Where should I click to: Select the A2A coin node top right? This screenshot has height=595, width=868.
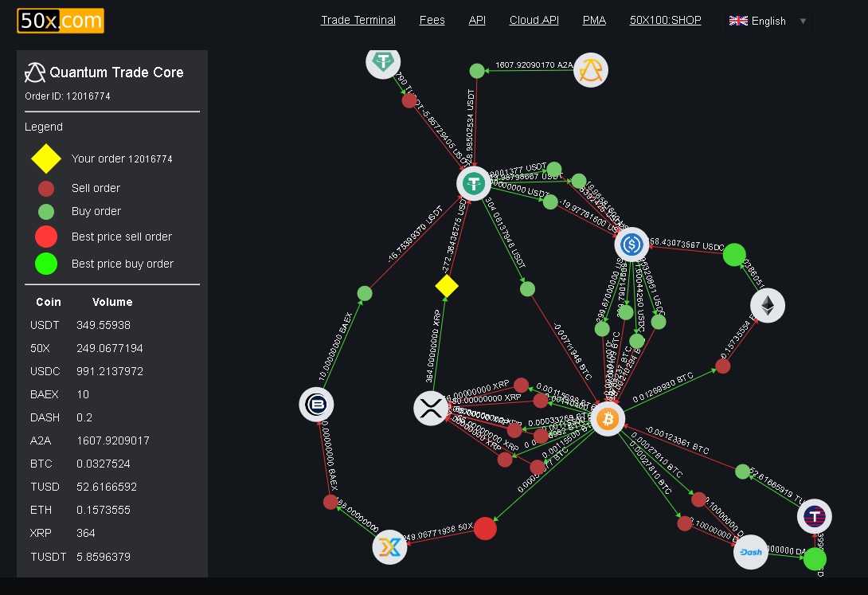coord(590,70)
